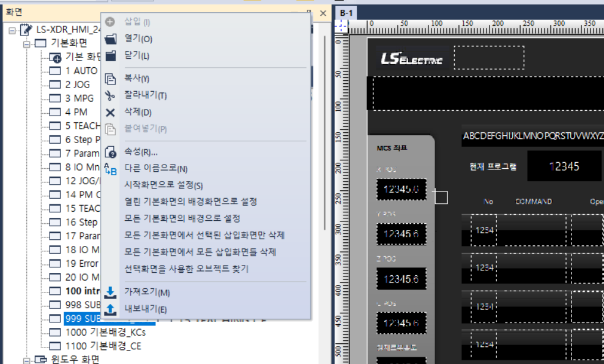Image resolution: width=604 pixels, height=364 pixels.
Task: Select the 12 JOG screen in tree
Action: pyautogui.click(x=83, y=181)
